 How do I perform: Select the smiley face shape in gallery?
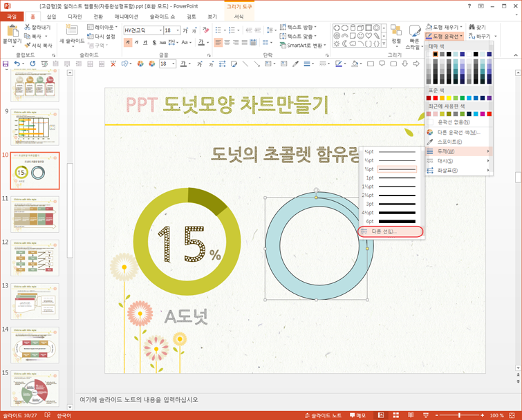click(x=360, y=36)
